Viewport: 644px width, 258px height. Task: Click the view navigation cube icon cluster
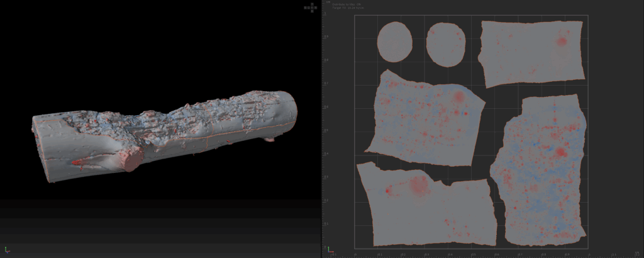click(311, 8)
